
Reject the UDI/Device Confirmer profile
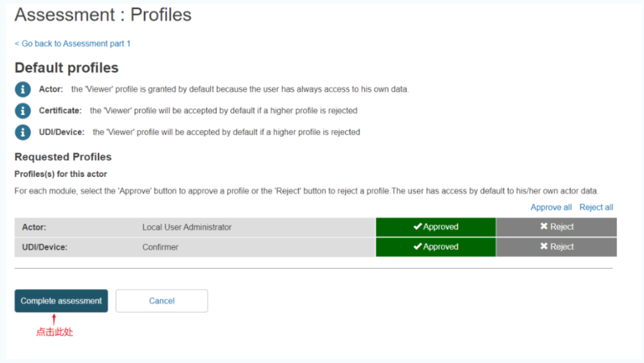pyautogui.click(x=556, y=247)
